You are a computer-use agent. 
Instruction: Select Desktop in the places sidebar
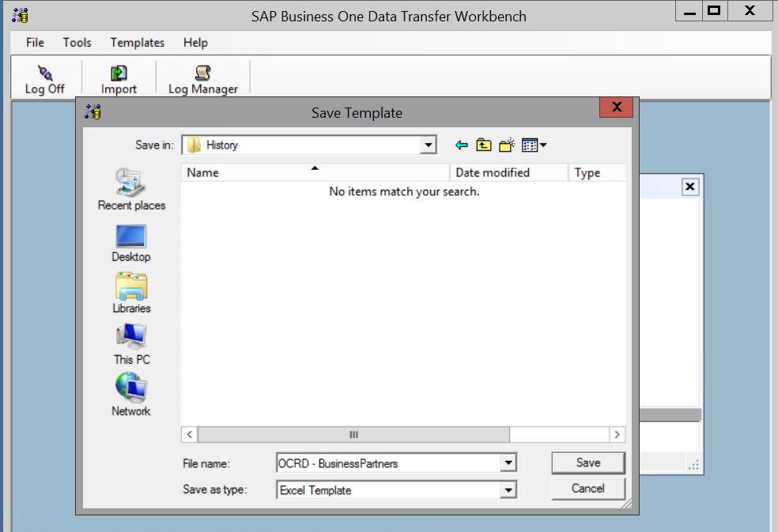[x=131, y=243]
